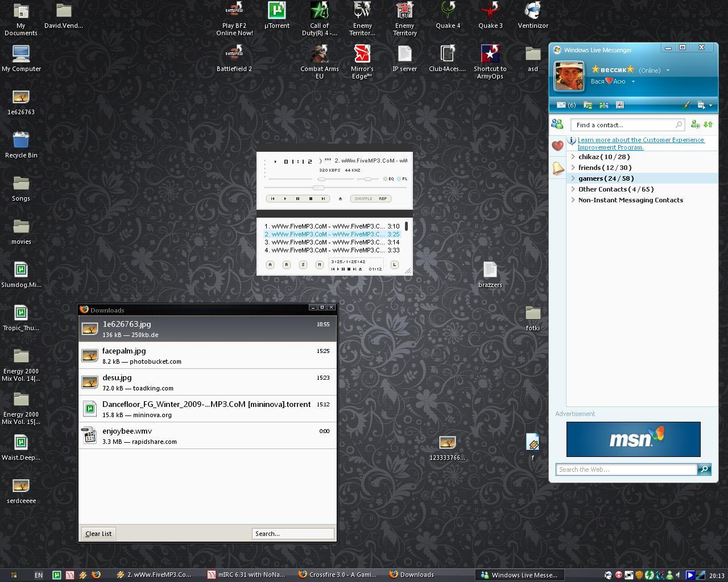The height and width of the screenshot is (582, 728).
Task: Click Clear List in Downloads window
Action: click(x=98, y=534)
